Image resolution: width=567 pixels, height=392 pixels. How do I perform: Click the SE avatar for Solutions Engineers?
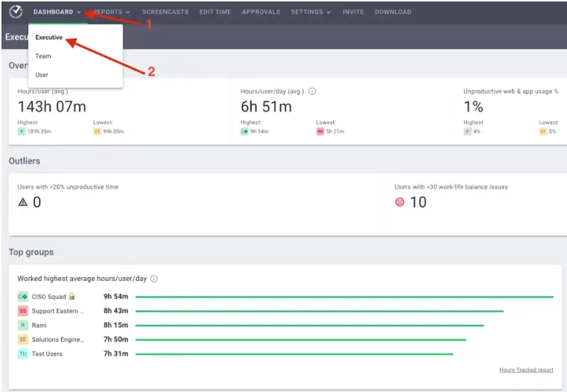pyautogui.click(x=23, y=339)
